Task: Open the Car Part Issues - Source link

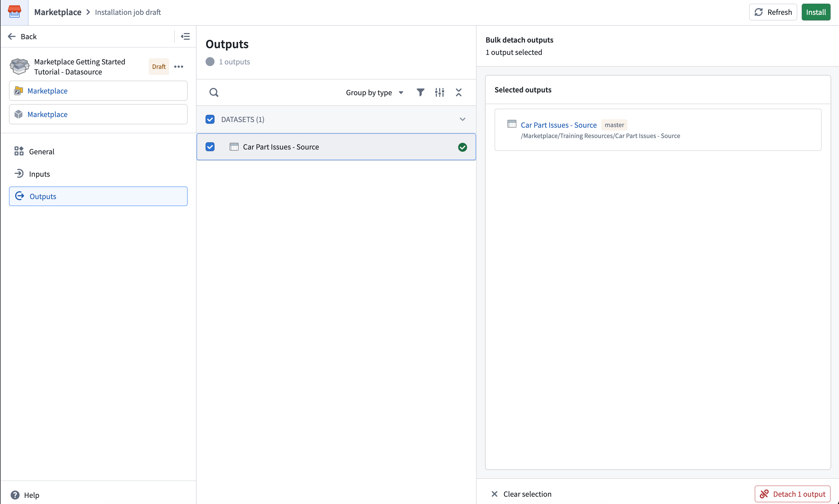Action: 558,125
